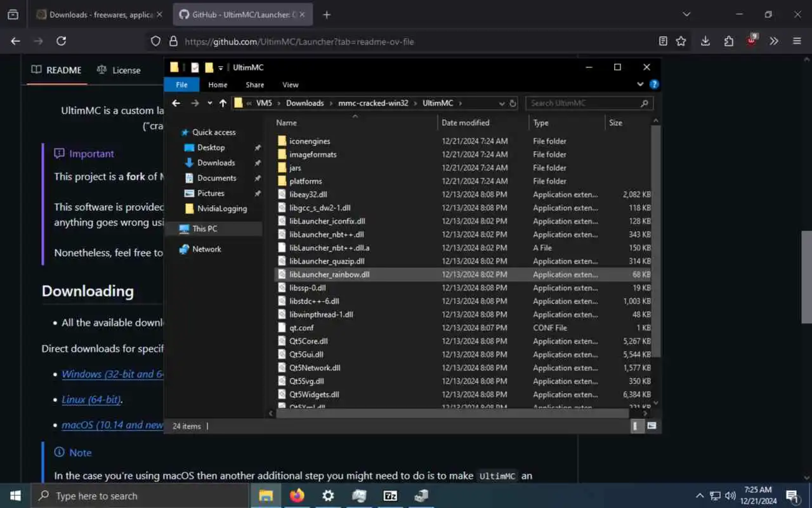812x508 pixels.
Task: Open Firefox overflow chevron menu
Action: [x=774, y=41]
